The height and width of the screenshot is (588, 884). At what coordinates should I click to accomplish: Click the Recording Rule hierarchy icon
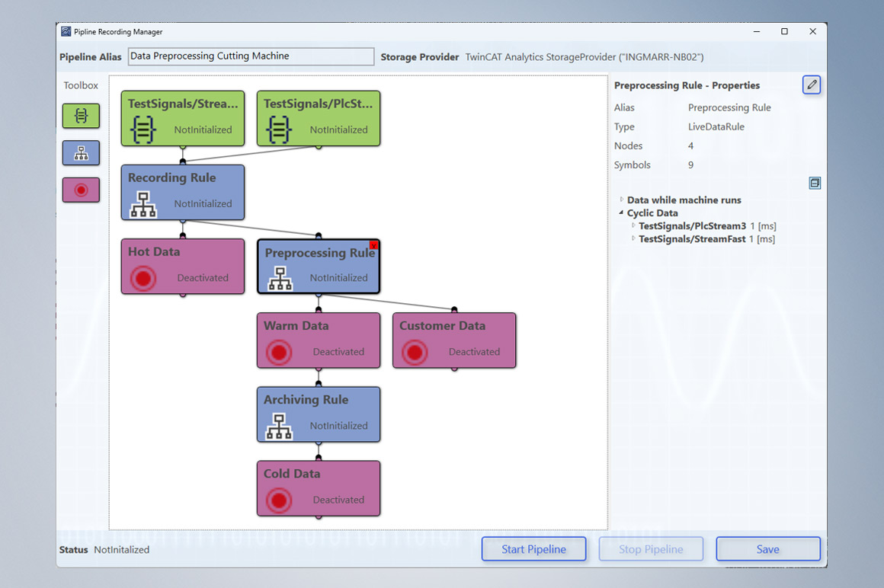coord(143,204)
